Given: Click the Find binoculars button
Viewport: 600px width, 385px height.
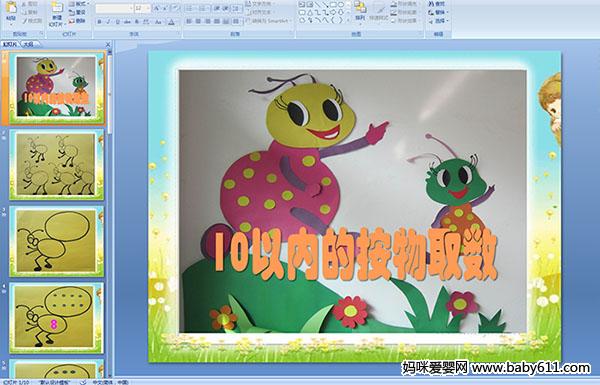Looking at the screenshot, I should pyautogui.click(x=437, y=3).
